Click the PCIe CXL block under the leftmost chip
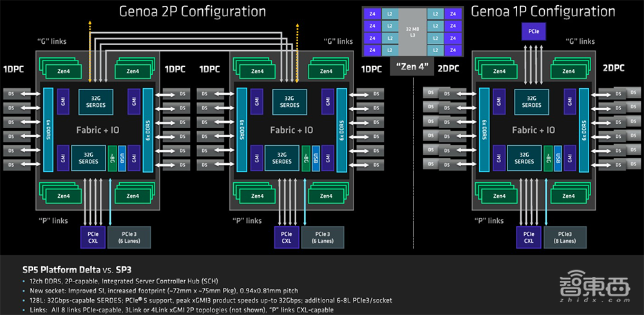This screenshot has width=644, height=315. tap(89, 236)
